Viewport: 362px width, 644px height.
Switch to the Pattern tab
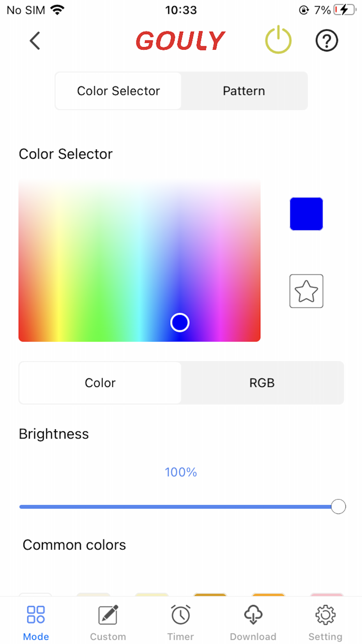point(244,91)
